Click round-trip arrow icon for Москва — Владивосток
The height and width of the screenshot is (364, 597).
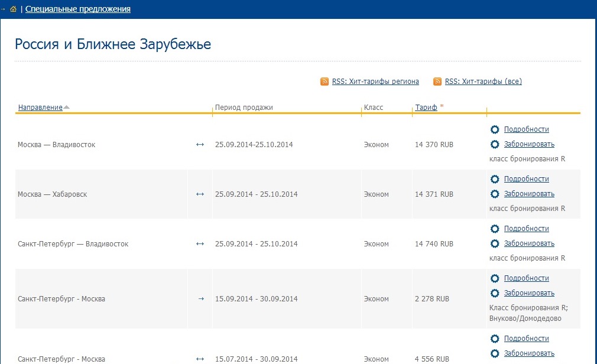[200, 145]
